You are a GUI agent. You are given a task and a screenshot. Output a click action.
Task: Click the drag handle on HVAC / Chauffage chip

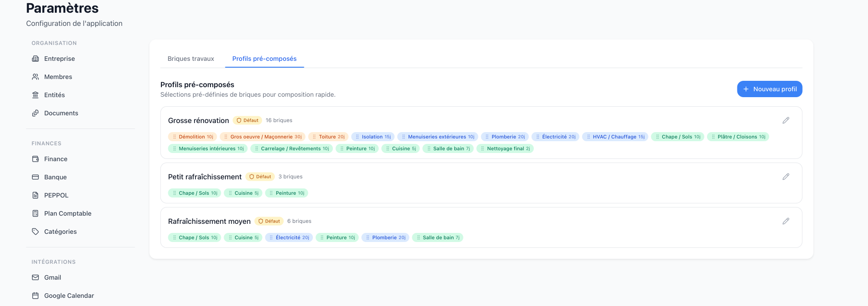click(x=589, y=137)
